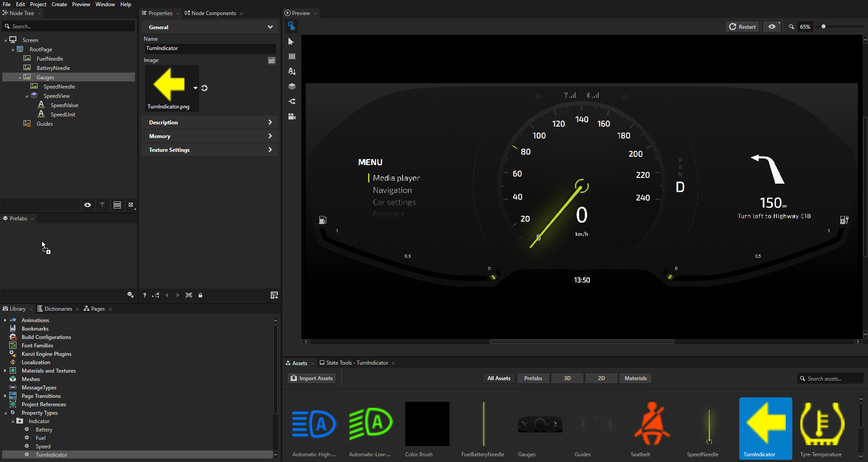This screenshot has width=868, height=462.
Task: Collapse the General section in Properties
Action: point(269,27)
